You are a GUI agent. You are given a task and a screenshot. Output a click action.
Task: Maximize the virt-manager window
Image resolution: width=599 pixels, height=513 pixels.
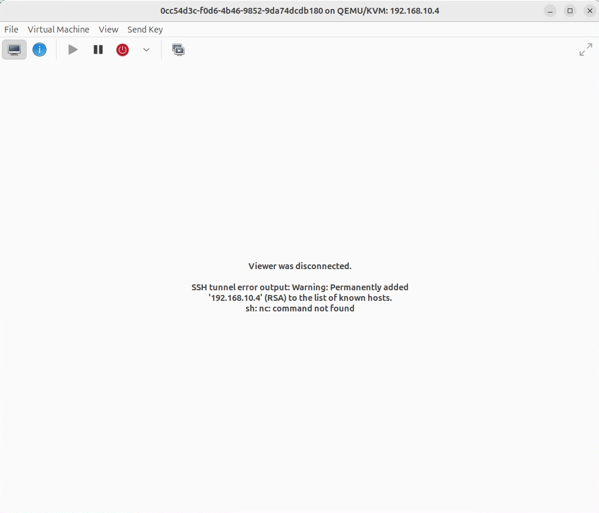[570, 11]
